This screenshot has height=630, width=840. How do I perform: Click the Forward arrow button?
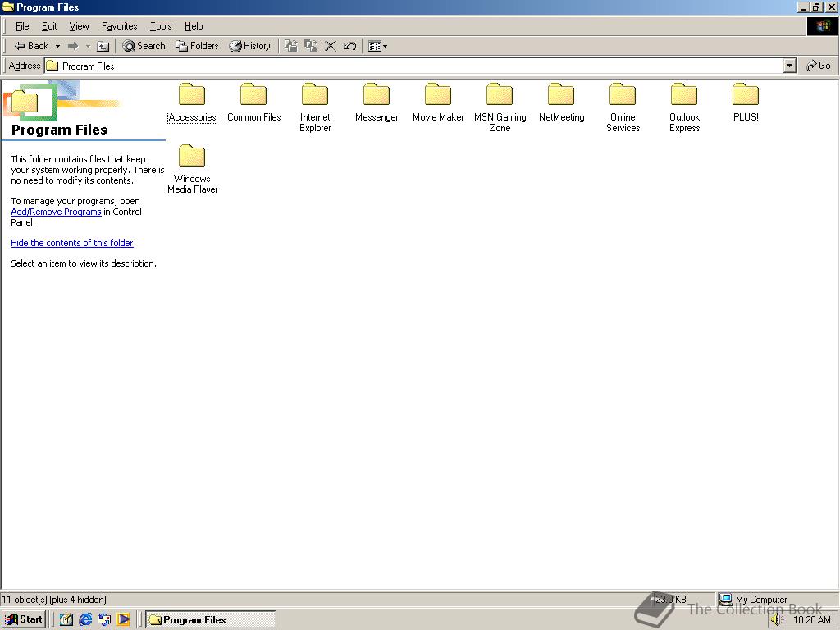pos(73,46)
